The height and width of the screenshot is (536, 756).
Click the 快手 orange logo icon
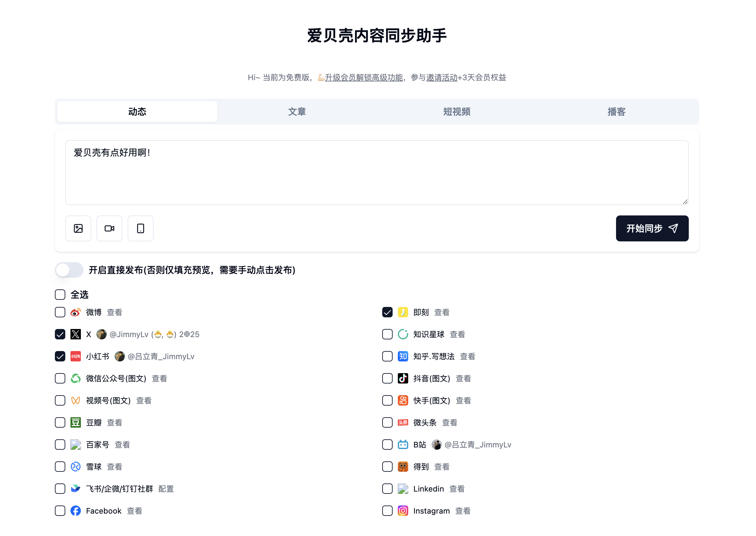(x=403, y=401)
